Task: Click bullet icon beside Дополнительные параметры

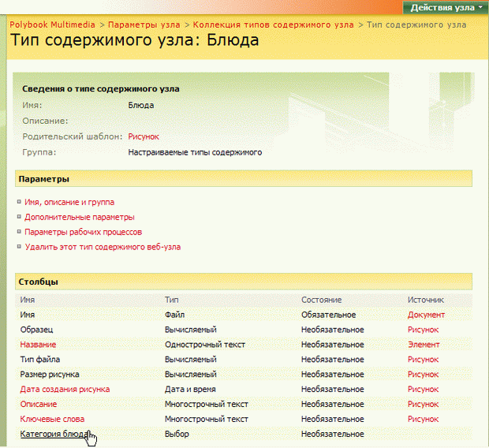Action: coord(19,217)
